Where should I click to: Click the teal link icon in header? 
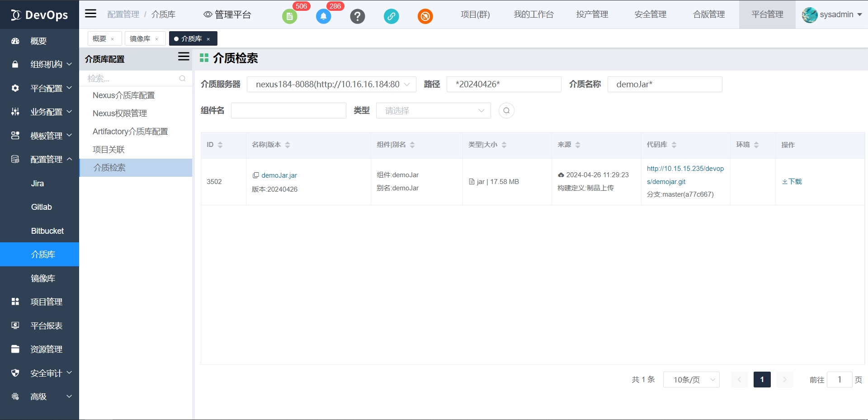coord(391,17)
